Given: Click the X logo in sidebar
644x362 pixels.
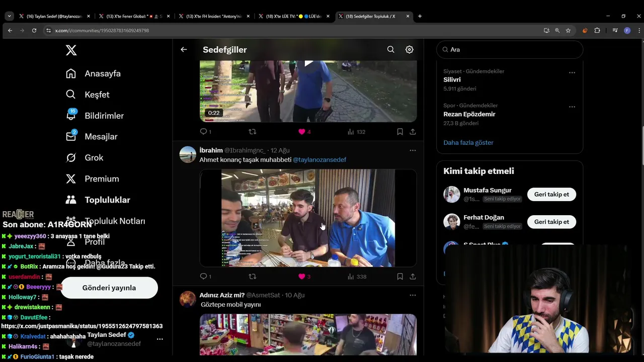Looking at the screenshot, I should (x=71, y=50).
